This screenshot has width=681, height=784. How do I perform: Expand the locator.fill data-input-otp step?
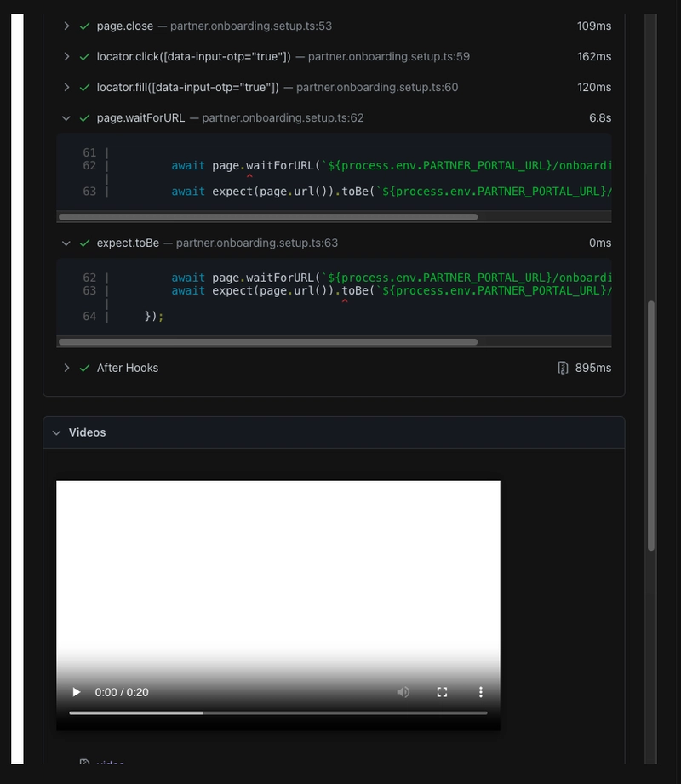point(66,87)
